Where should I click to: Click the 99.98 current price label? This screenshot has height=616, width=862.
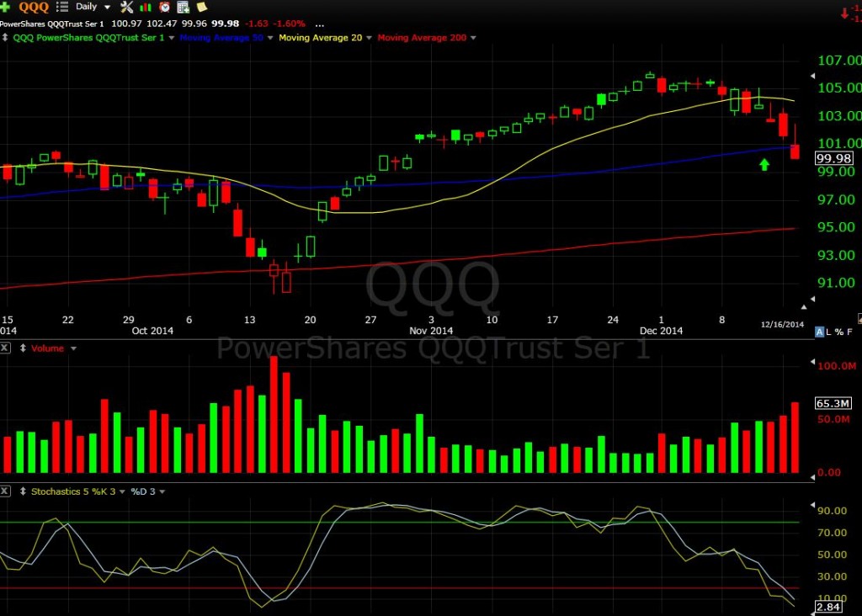click(x=833, y=158)
